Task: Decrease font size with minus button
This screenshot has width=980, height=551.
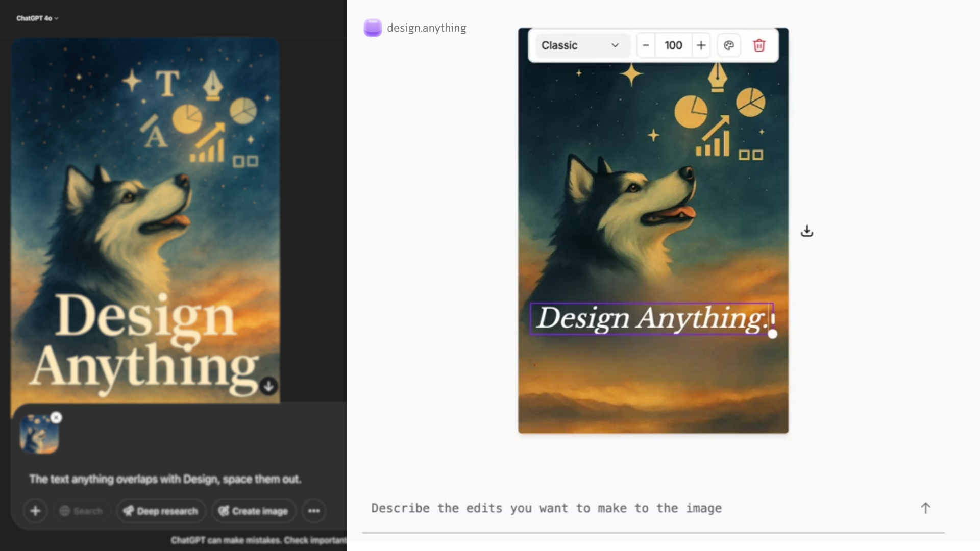Action: (646, 45)
